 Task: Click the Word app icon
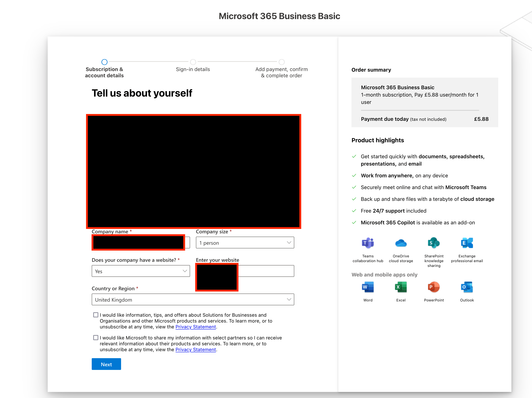point(368,287)
